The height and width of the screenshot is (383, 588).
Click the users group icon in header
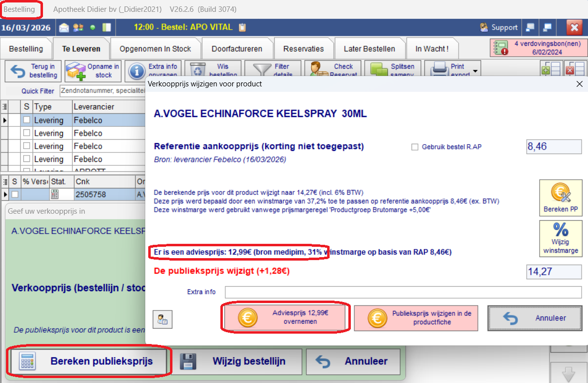pos(79,28)
